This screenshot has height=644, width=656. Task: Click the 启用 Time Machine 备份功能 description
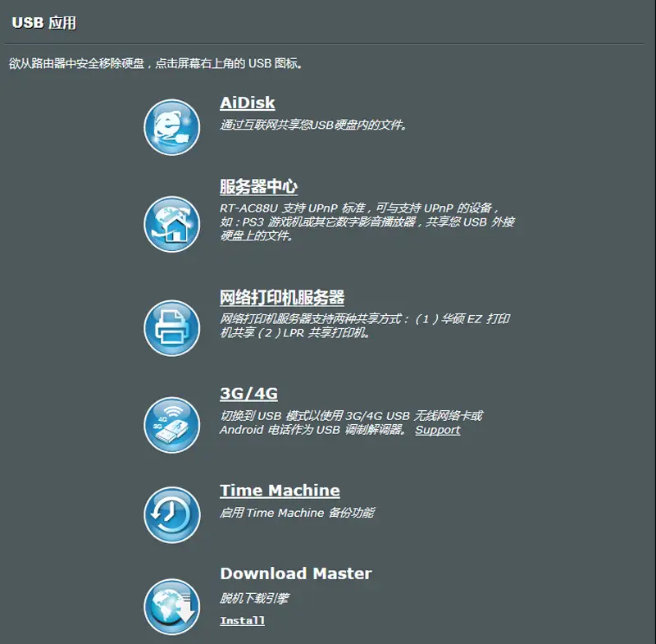tap(297, 513)
